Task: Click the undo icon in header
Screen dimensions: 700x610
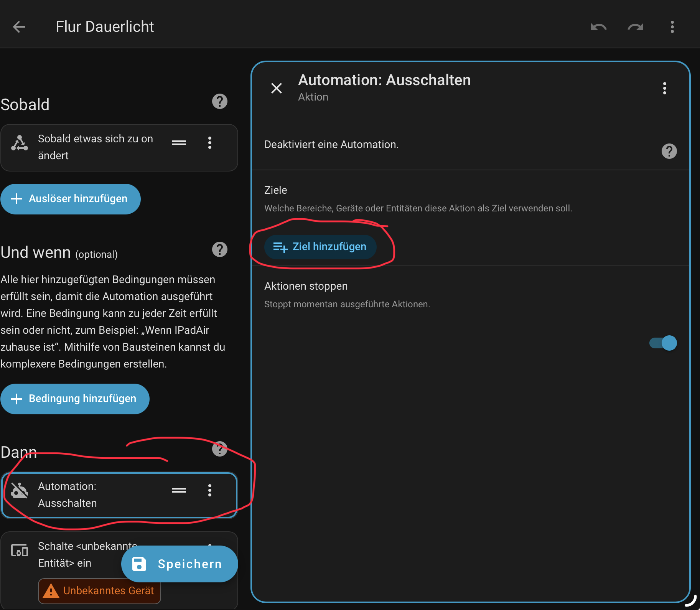Action: click(x=598, y=27)
